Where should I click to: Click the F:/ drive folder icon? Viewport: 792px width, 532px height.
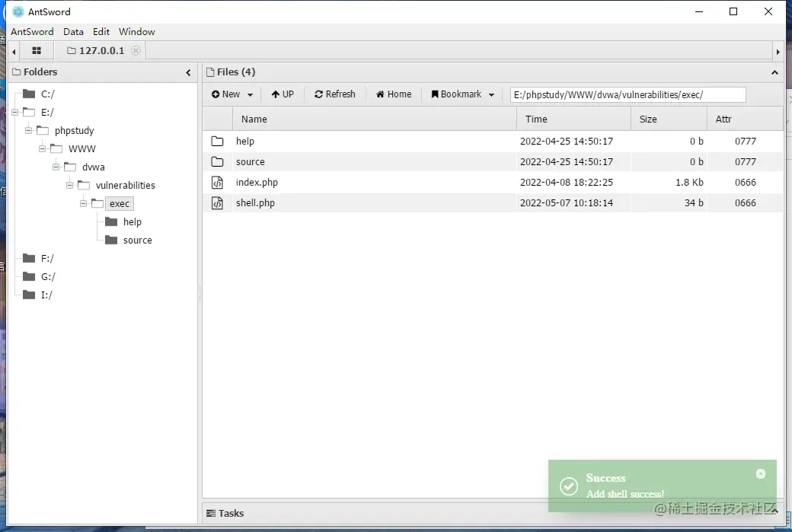click(x=29, y=259)
